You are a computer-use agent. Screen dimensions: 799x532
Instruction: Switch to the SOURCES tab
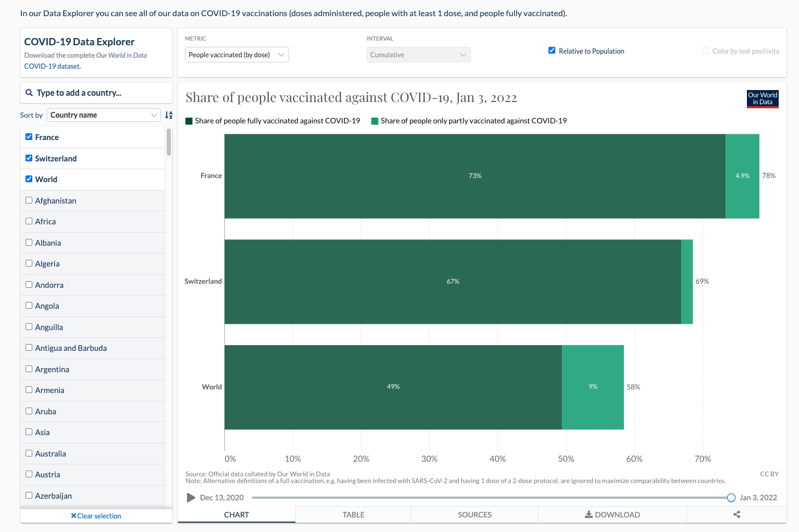475,514
